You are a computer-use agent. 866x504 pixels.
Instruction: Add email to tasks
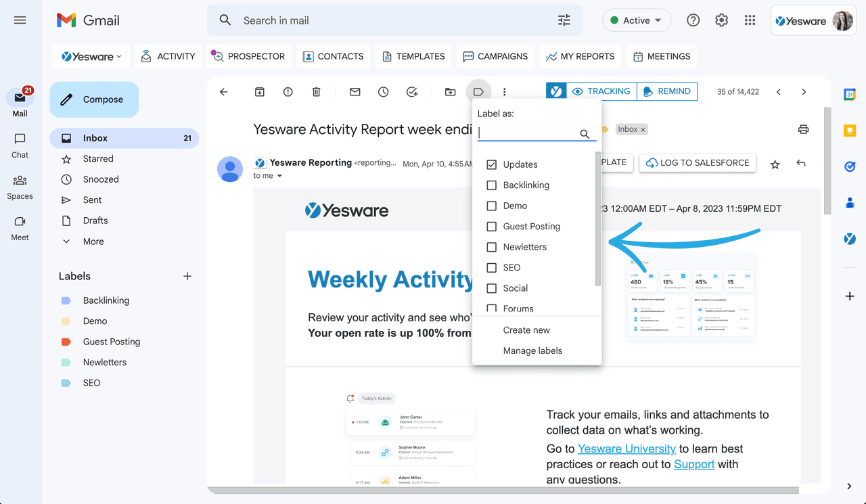[412, 92]
